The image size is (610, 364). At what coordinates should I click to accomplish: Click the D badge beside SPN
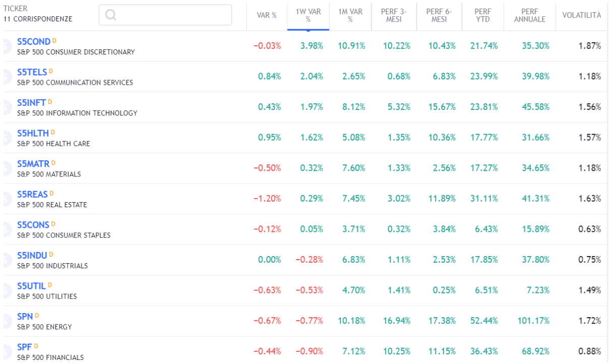click(x=37, y=316)
